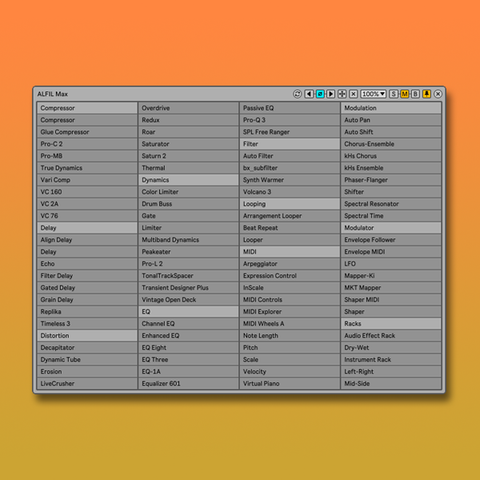Choose Redux device

tap(189, 120)
